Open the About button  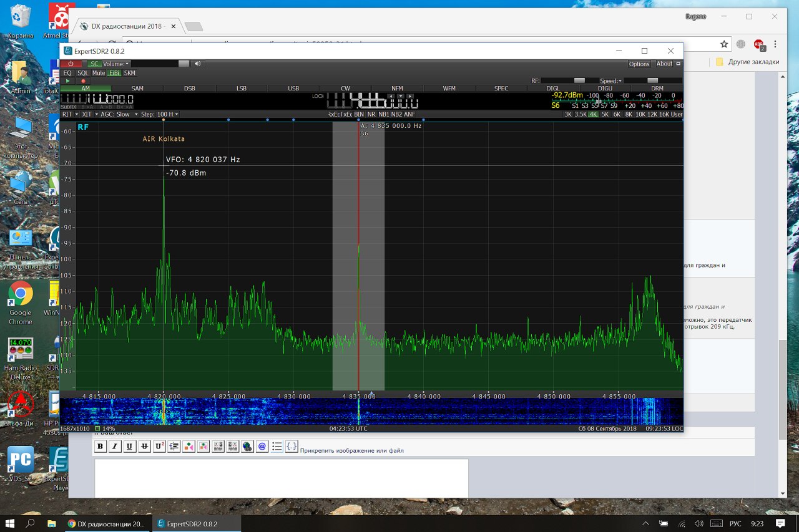665,64
